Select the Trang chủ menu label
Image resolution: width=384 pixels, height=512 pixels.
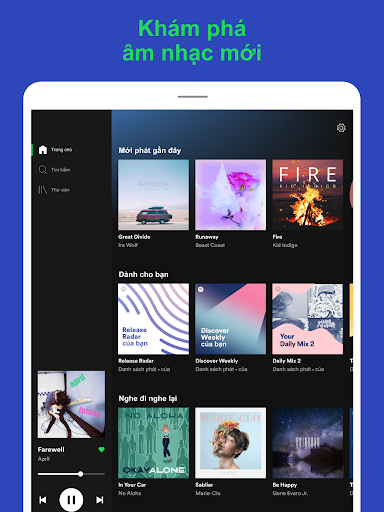pos(61,150)
